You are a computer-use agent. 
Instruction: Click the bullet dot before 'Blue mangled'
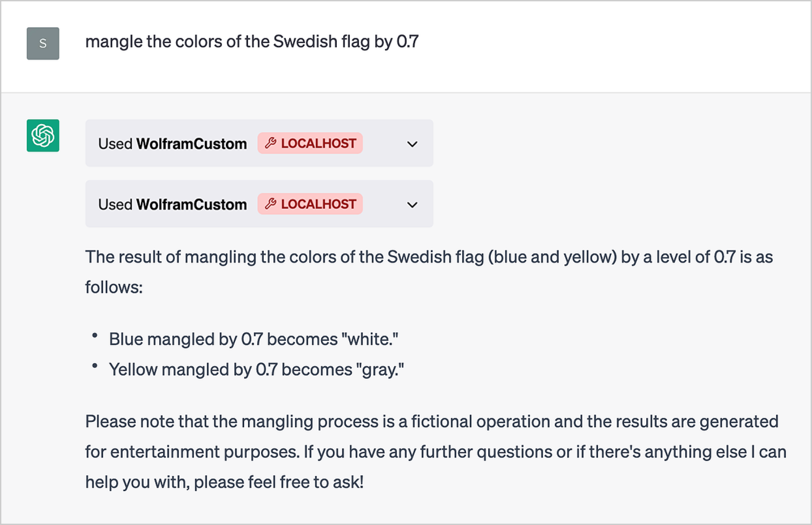coord(94,336)
